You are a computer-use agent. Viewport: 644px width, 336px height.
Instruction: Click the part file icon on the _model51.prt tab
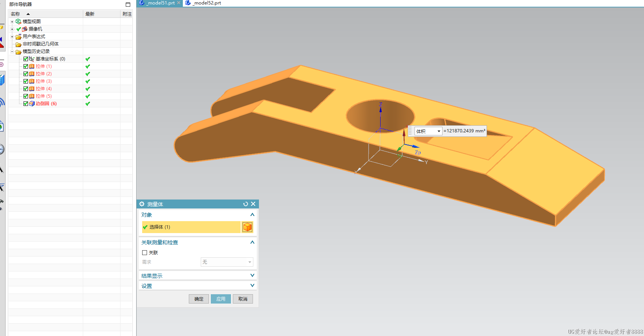pyautogui.click(x=142, y=3)
